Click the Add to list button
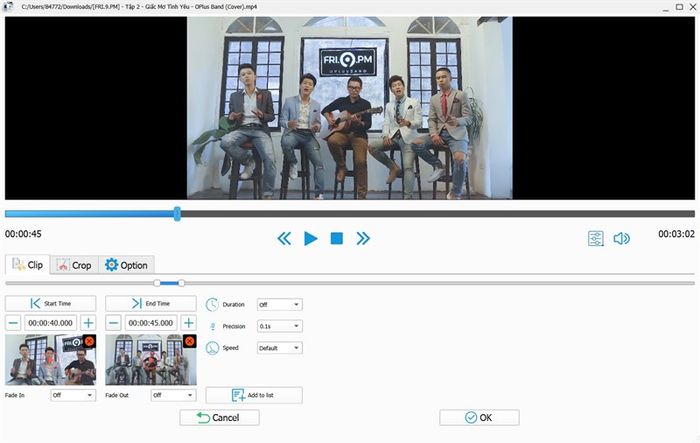Image resolution: width=700 pixels, height=443 pixels. click(254, 395)
